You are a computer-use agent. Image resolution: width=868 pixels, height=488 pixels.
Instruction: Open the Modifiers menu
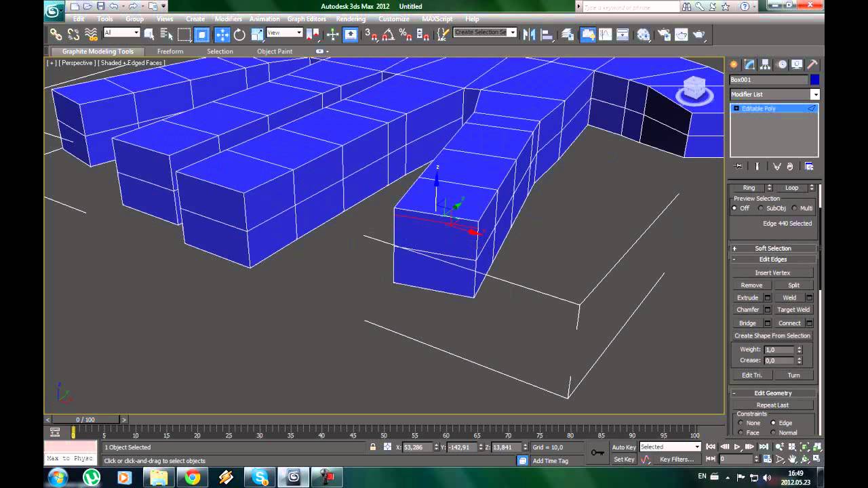(228, 19)
